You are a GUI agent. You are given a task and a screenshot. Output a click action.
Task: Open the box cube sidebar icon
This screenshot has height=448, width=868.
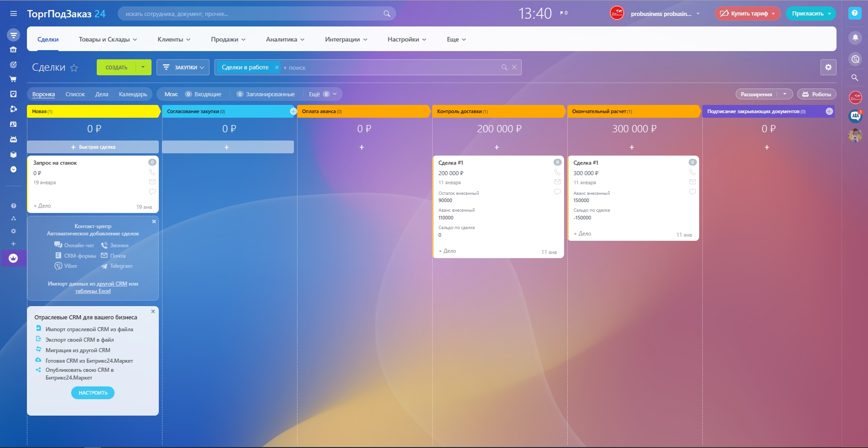(13, 155)
